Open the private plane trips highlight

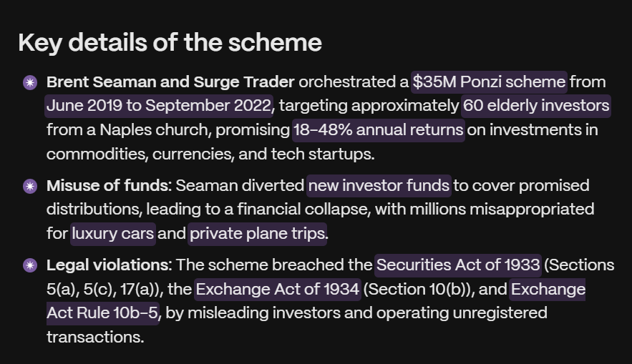(x=258, y=234)
